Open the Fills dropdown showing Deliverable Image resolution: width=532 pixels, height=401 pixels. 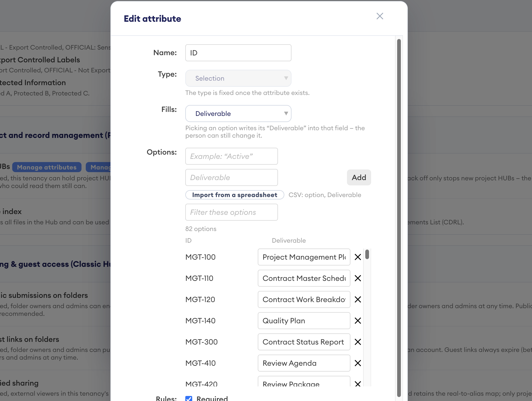pos(238,114)
